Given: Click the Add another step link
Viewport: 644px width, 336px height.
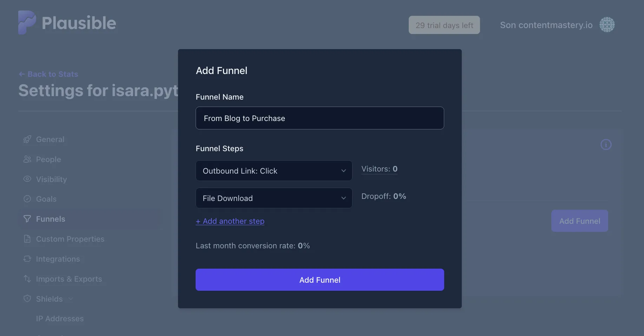Looking at the screenshot, I should 230,221.
